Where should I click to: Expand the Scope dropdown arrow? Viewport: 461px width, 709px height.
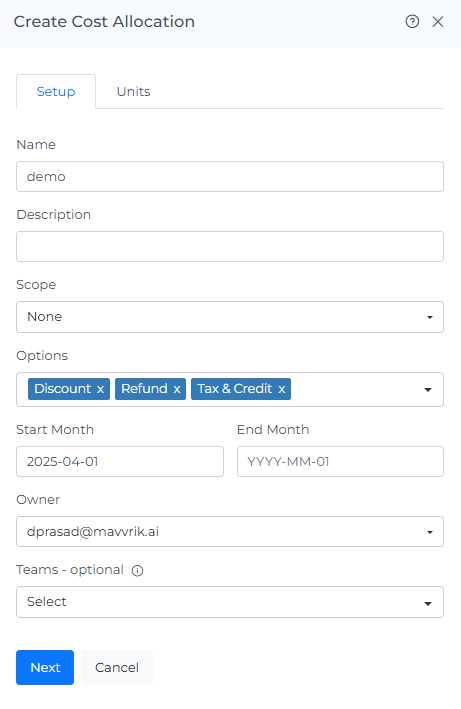(x=429, y=317)
